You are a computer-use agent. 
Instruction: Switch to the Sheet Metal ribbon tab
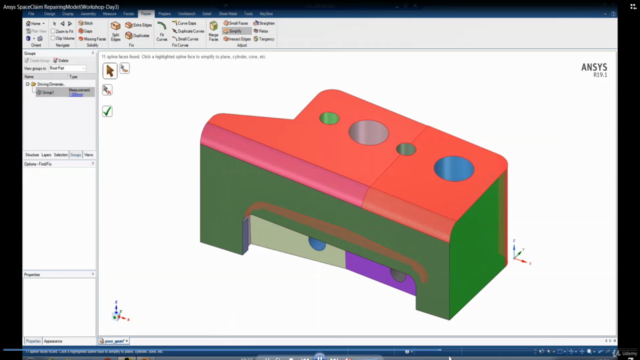tap(228, 14)
